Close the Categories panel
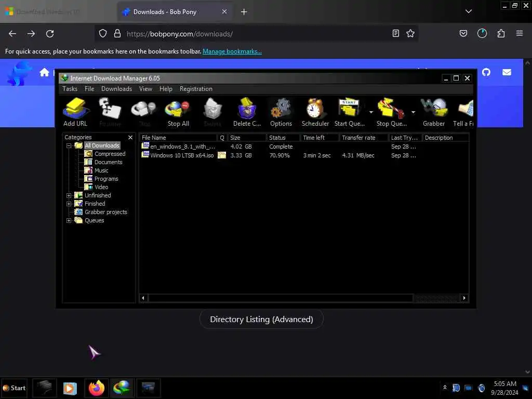The width and height of the screenshot is (532, 399). tap(130, 137)
